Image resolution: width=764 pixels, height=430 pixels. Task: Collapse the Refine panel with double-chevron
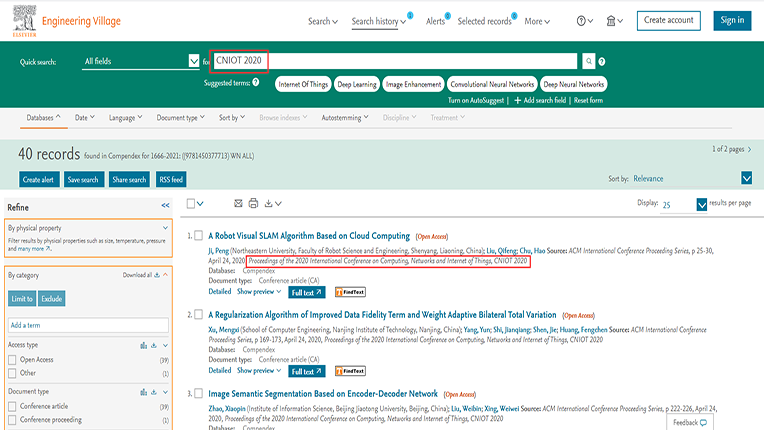165,206
